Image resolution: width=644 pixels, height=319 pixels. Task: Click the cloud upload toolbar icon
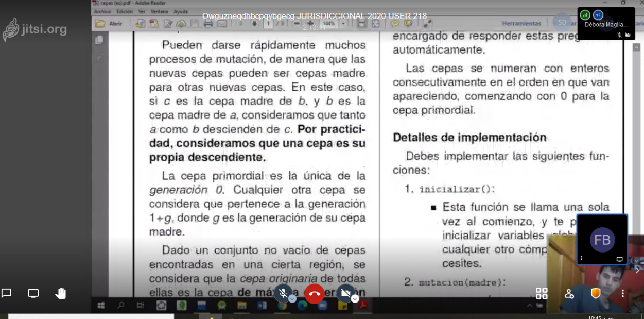click(x=181, y=23)
